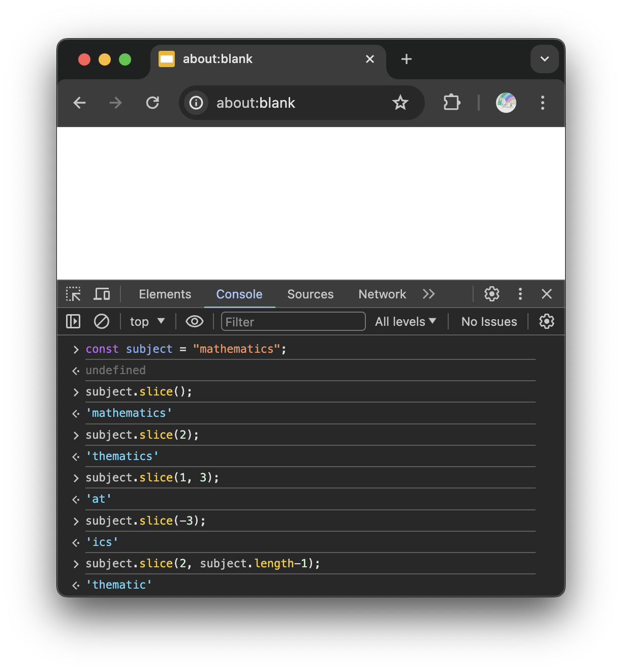The width and height of the screenshot is (622, 672).
Task: Open the Console settings gear
Action: 547,321
